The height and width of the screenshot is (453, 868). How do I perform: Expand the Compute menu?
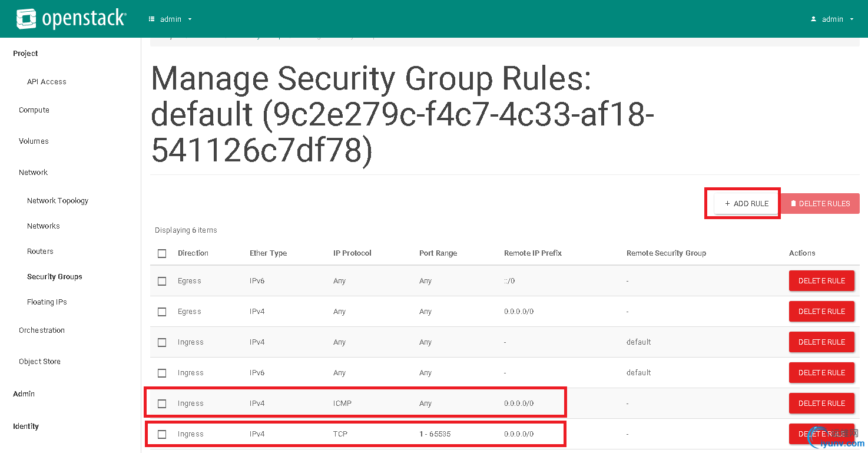pos(34,110)
